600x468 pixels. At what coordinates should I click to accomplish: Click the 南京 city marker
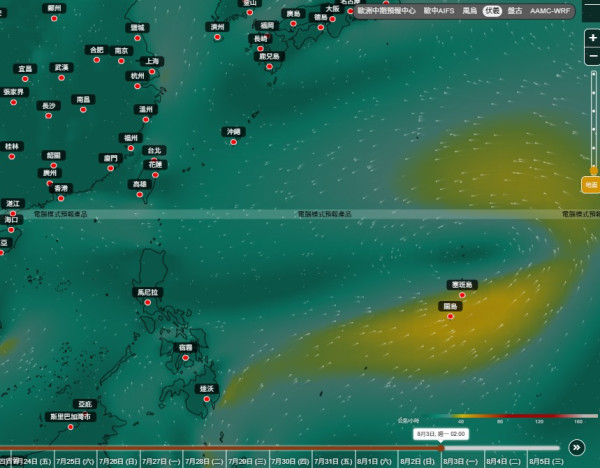click(121, 61)
